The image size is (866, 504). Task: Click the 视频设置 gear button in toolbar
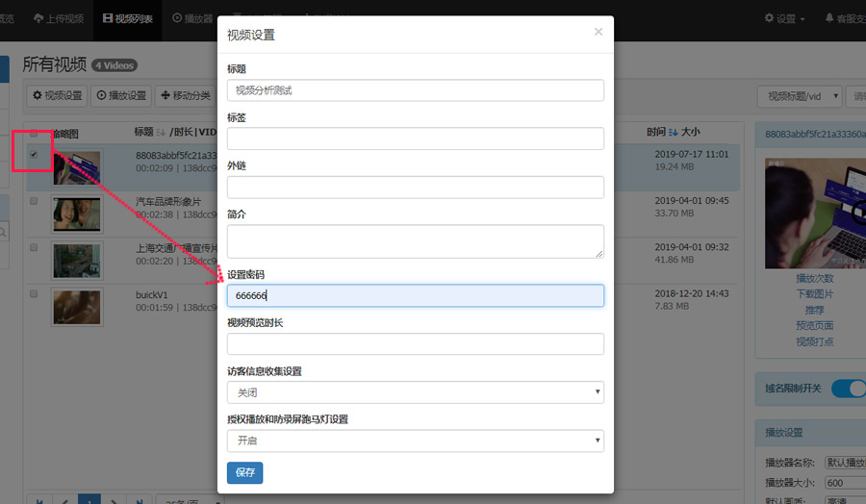[x=56, y=95]
